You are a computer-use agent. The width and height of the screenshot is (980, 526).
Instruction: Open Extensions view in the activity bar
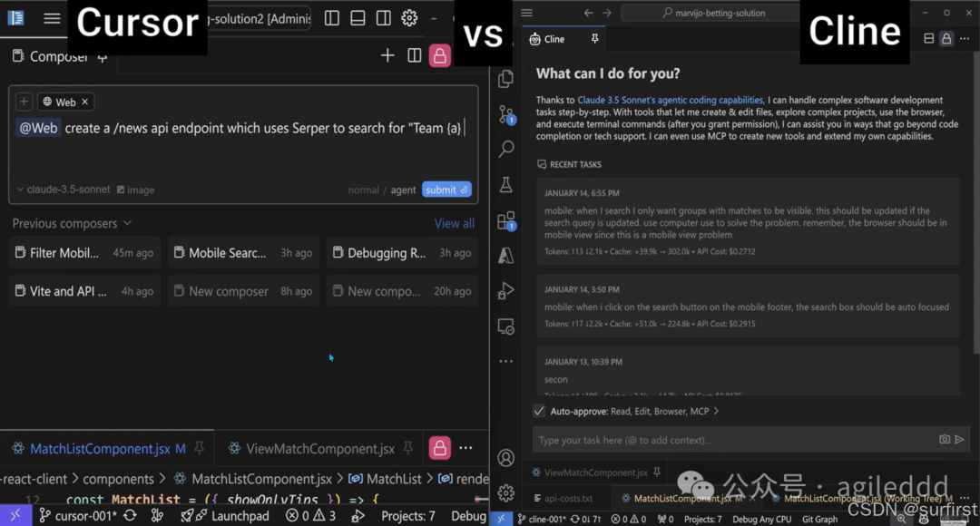(506, 219)
